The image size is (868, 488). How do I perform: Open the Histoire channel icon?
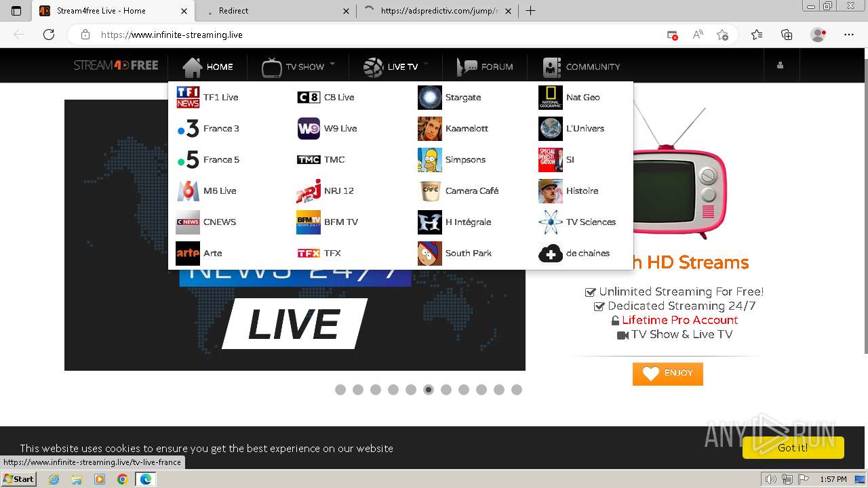tap(551, 191)
